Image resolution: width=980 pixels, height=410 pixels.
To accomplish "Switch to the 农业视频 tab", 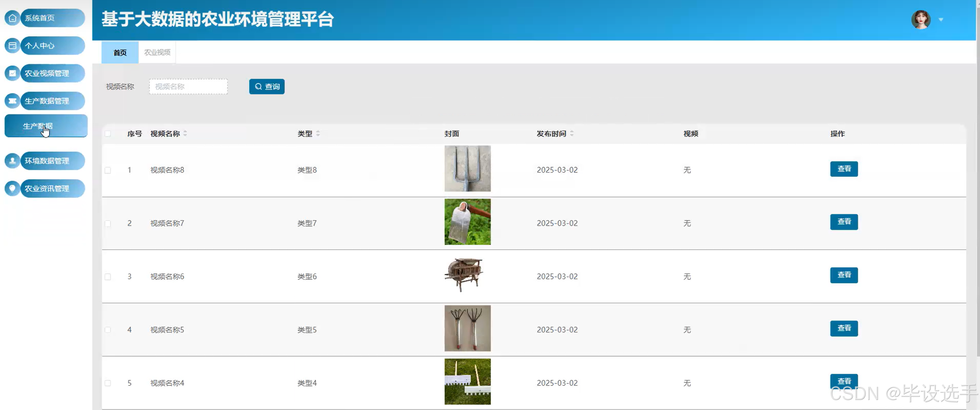I will [157, 52].
